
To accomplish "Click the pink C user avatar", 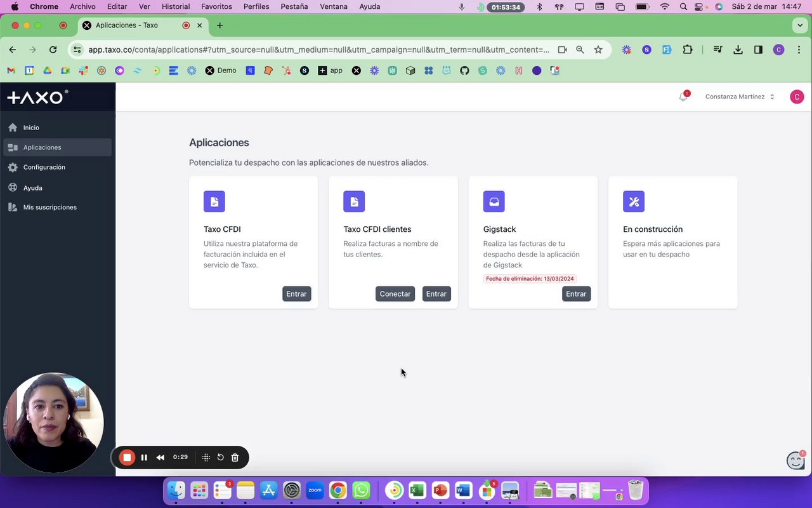I will [797, 97].
